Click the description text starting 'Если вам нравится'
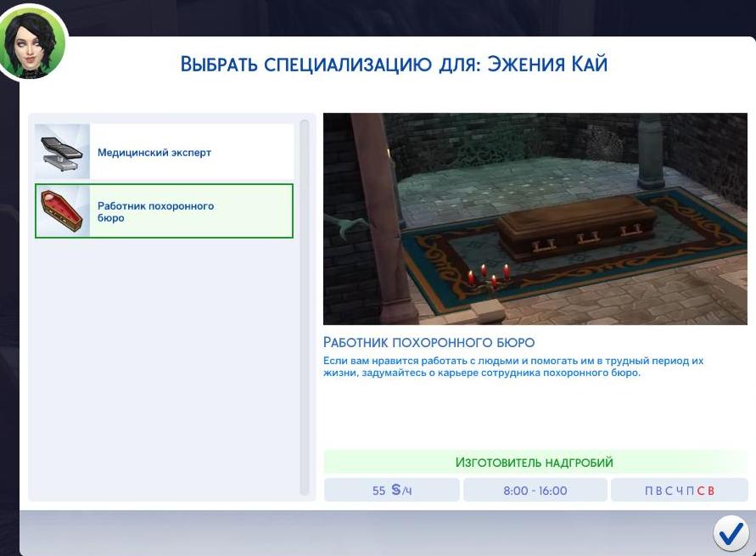This screenshot has height=556, width=756. (513, 367)
